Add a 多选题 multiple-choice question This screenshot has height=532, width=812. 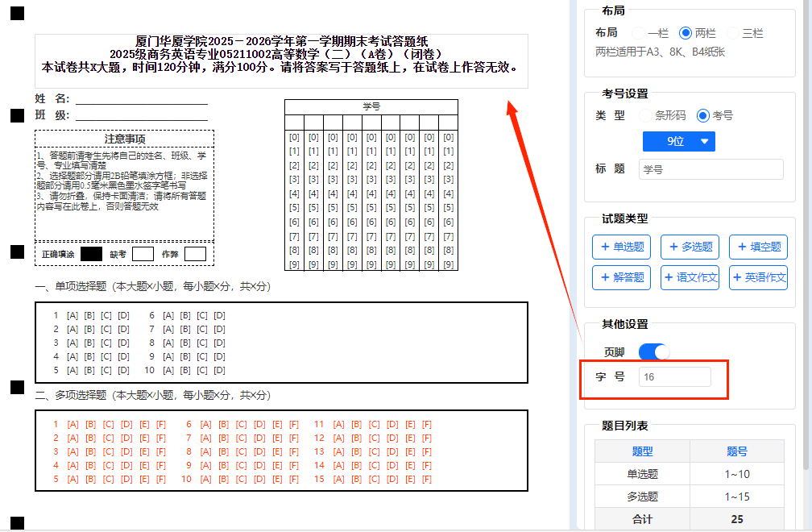tap(690, 247)
